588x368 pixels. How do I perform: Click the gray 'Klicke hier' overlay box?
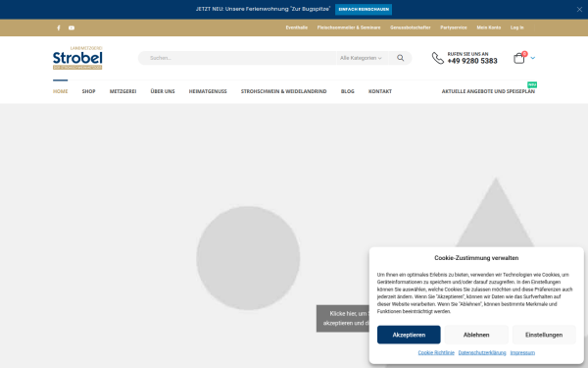[343, 318]
